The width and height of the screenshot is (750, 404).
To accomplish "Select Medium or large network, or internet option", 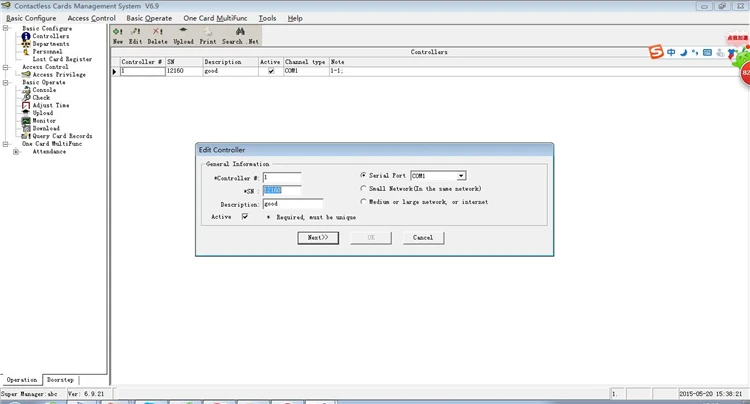I will [363, 202].
